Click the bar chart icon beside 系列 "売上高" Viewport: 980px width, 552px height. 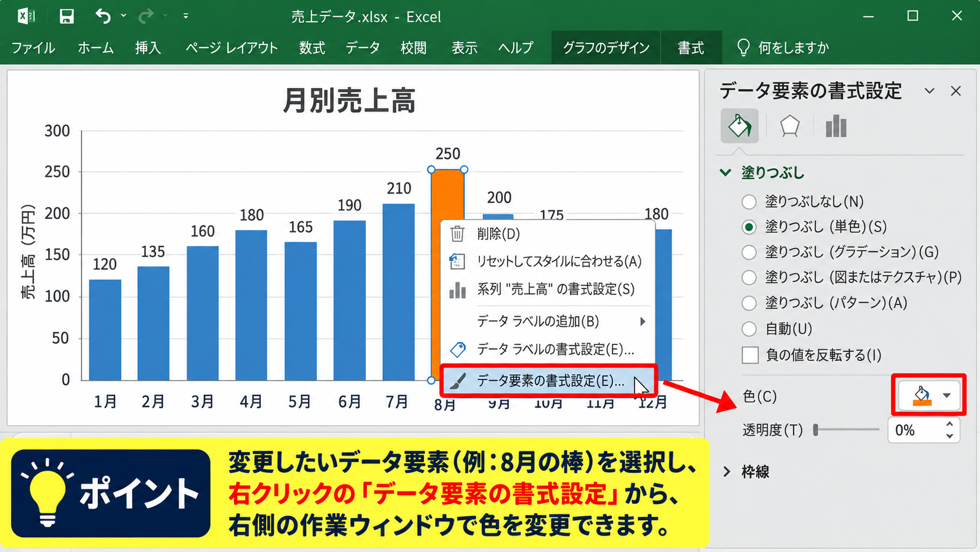(x=457, y=289)
